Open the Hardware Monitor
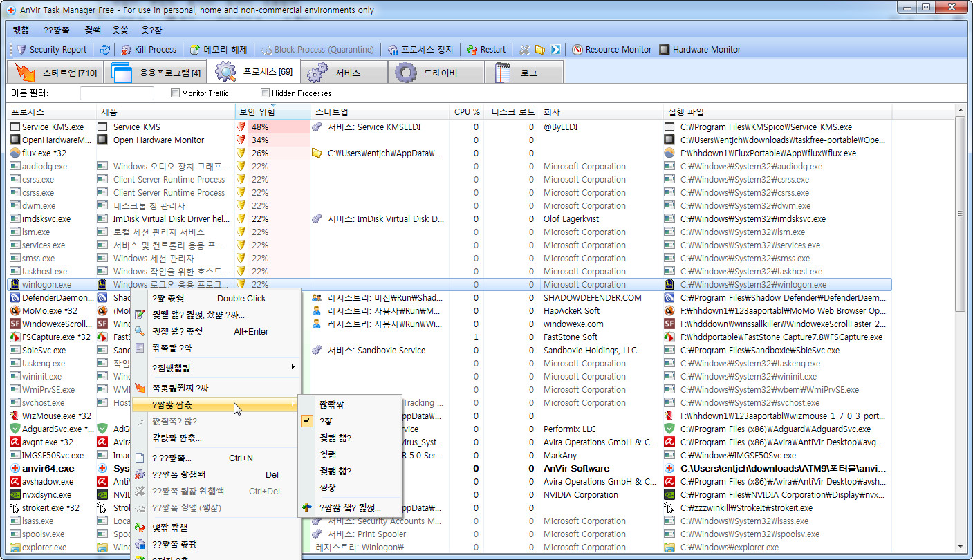The height and width of the screenshot is (560, 973). tap(700, 50)
